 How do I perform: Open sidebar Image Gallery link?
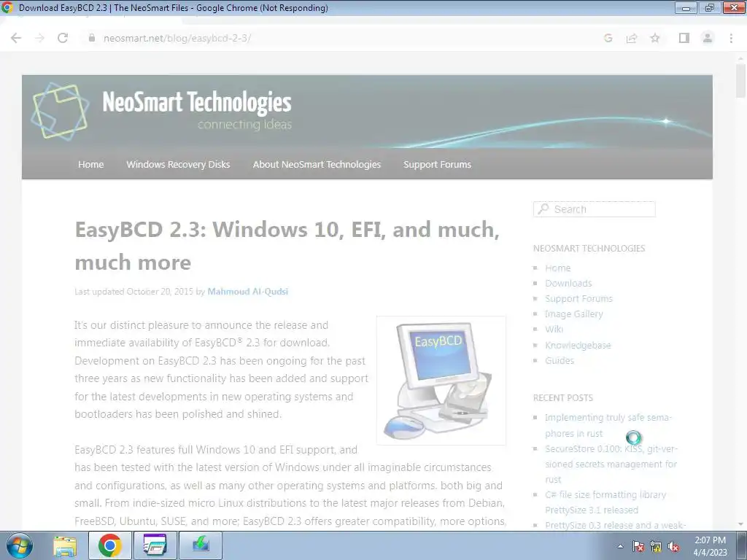574,314
